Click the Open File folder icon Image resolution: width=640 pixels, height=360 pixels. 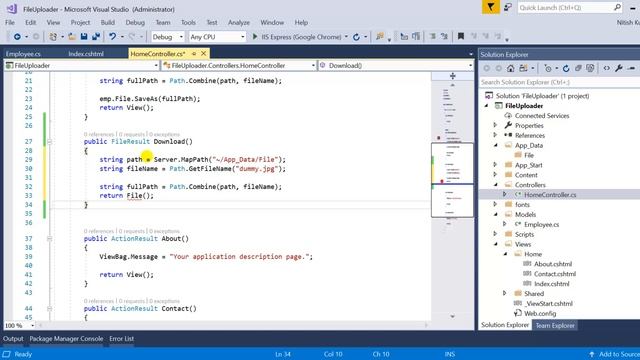(x=72, y=37)
